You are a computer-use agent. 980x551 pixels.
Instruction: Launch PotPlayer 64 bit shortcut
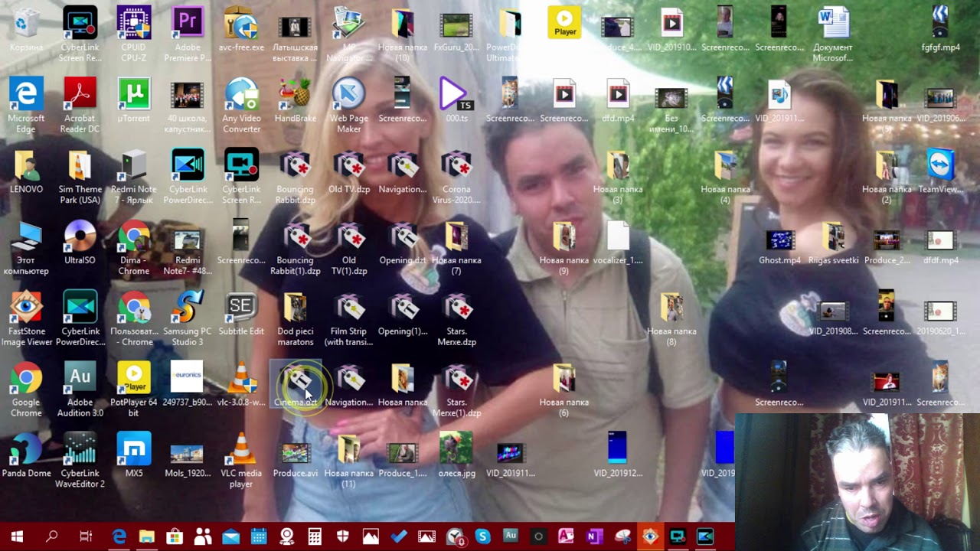tap(134, 389)
